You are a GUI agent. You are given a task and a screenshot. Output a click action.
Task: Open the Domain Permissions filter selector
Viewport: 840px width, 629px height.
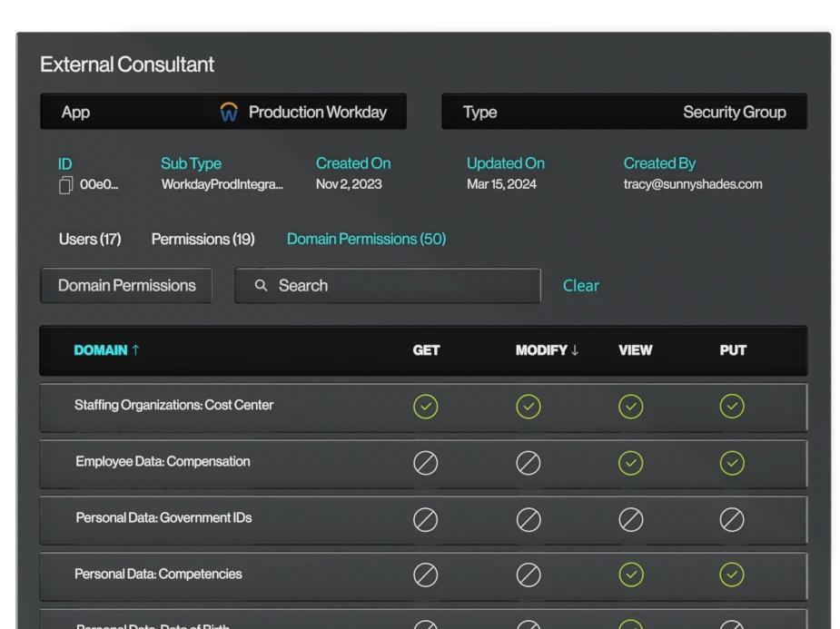coord(125,285)
